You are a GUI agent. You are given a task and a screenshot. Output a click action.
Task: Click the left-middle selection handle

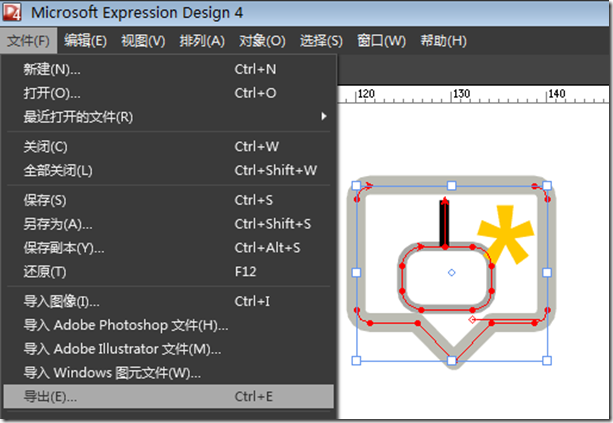[356, 272]
